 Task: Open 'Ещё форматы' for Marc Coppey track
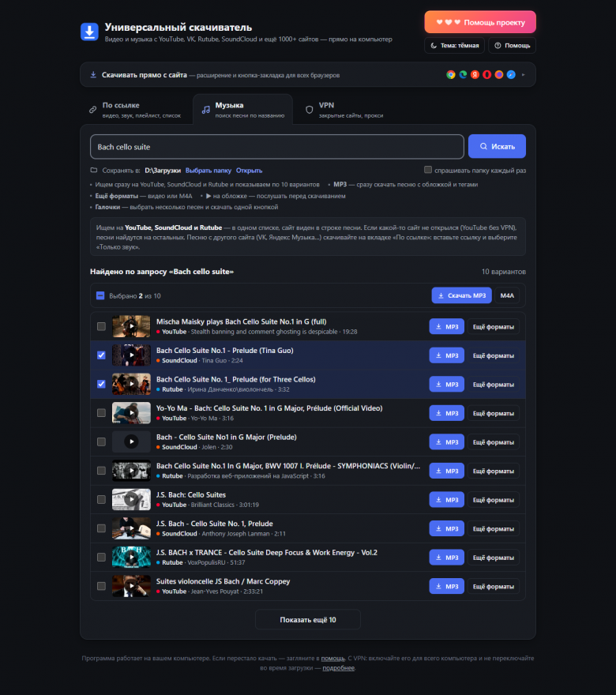point(494,586)
